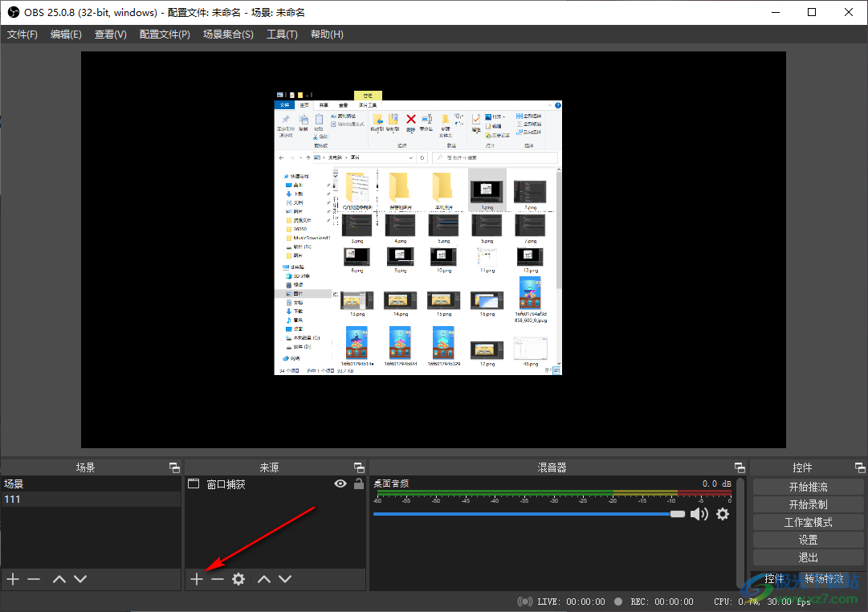Click REC: 00:00:00 status text
This screenshot has height=612, width=868.
pos(662,602)
